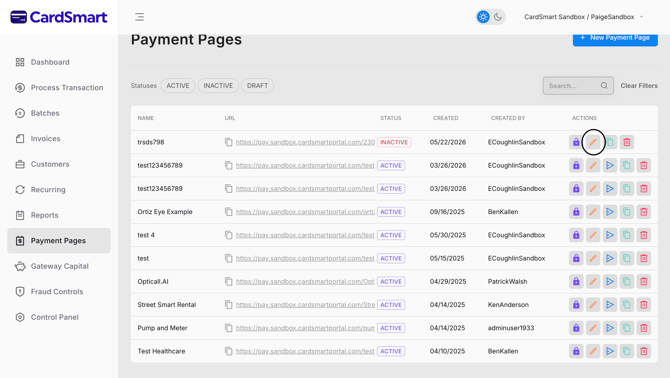Open the Customers section
This screenshot has height=378, width=670.
(x=59, y=164)
